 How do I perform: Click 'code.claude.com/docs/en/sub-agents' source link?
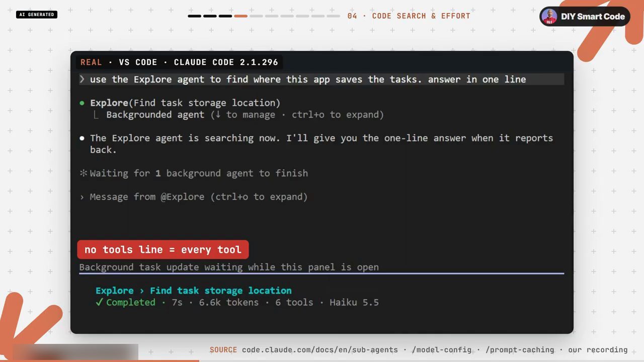pos(320,349)
